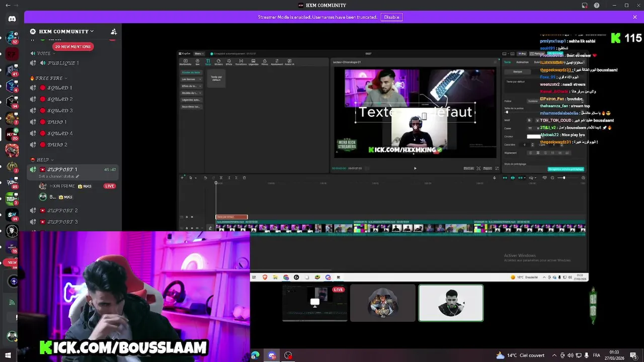
Task: Open the Windows notification center icon
Action: [633, 355]
